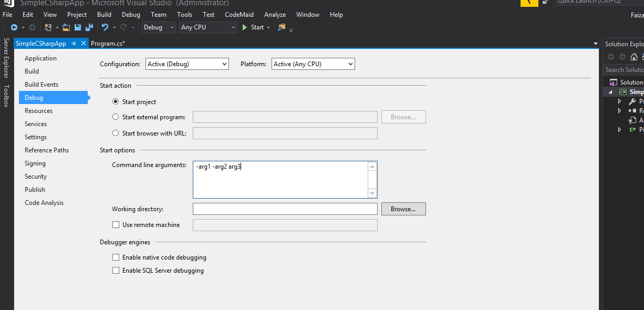Enable SQL Server debugging checkbox
Viewport: 644px width, 310px height.
coord(116,271)
